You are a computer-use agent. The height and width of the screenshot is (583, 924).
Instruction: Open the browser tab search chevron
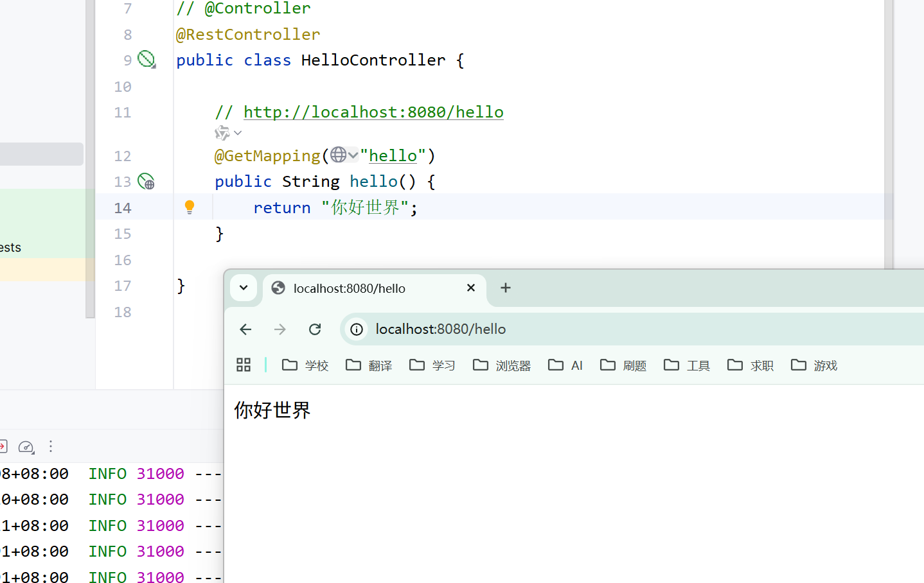pyautogui.click(x=243, y=288)
